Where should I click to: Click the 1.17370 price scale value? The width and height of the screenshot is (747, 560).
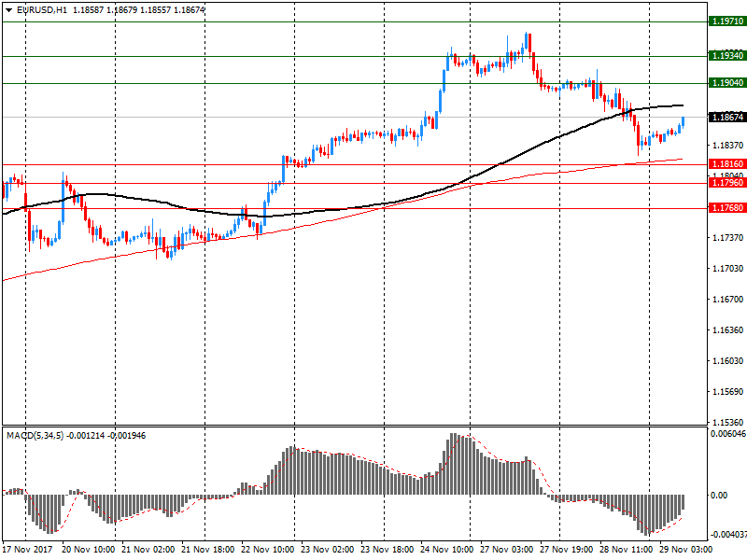[727, 238]
